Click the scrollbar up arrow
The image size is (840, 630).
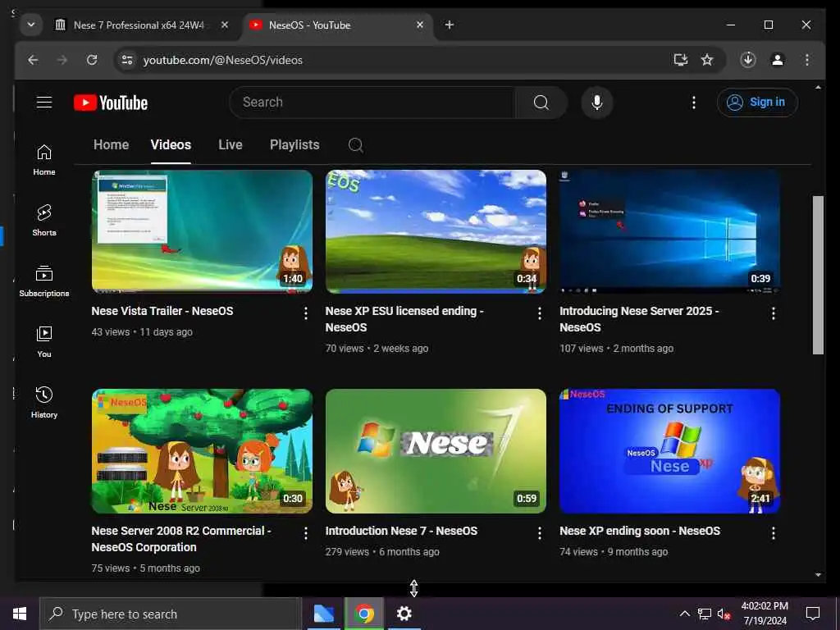click(818, 87)
